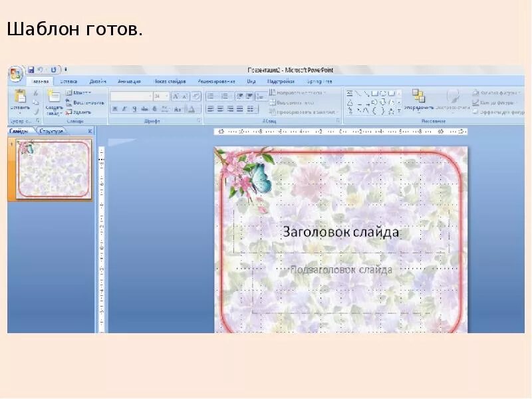Copy selection with the copy icon
The height and width of the screenshot is (399, 532).
tap(36, 102)
